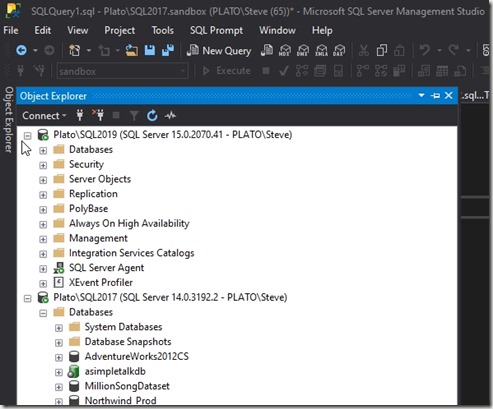Expand the Always On High Availability folder
Image resolution: width=493 pixels, height=409 pixels.
click(x=43, y=224)
